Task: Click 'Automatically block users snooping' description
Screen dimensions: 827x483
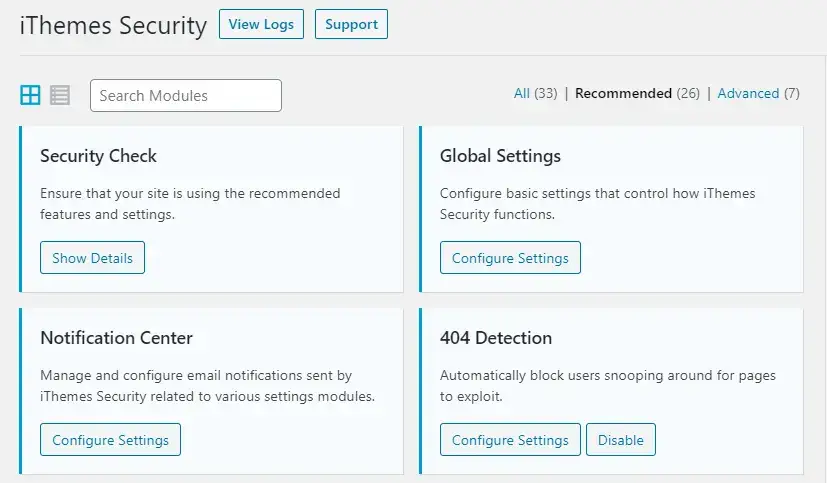Action: point(608,386)
